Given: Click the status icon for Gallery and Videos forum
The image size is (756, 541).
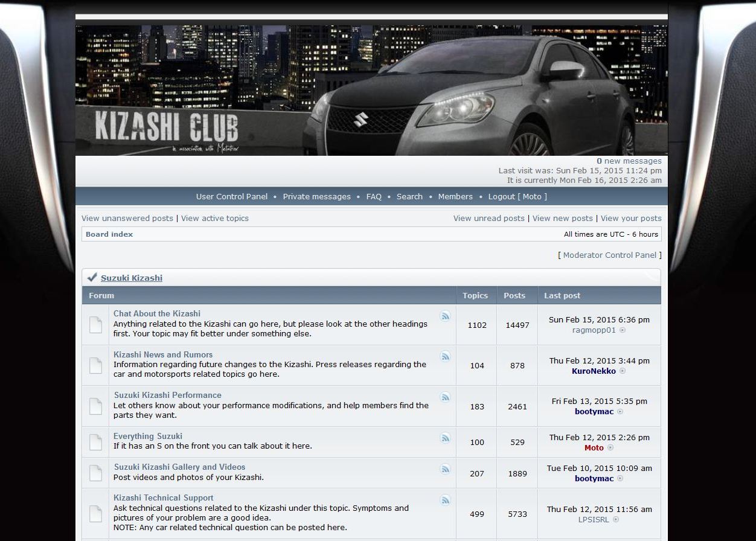Looking at the screenshot, I should [x=95, y=473].
